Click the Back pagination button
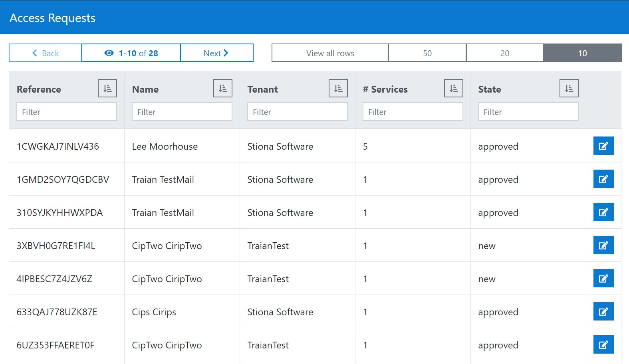 [46, 53]
